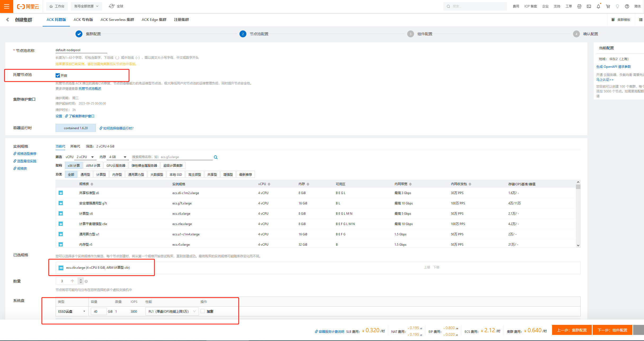Open 生成 OpenAPI 请求参数 link
This screenshot has width=644, height=341.
pos(614,67)
